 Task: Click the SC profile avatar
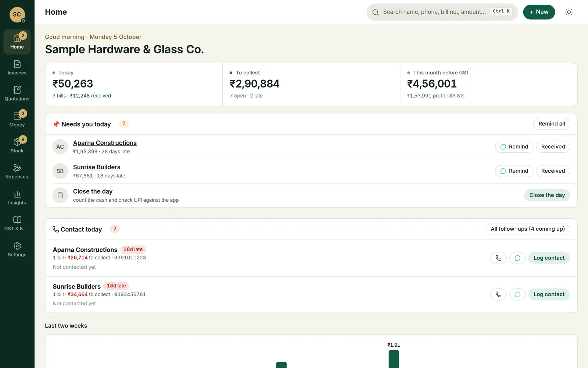click(17, 15)
